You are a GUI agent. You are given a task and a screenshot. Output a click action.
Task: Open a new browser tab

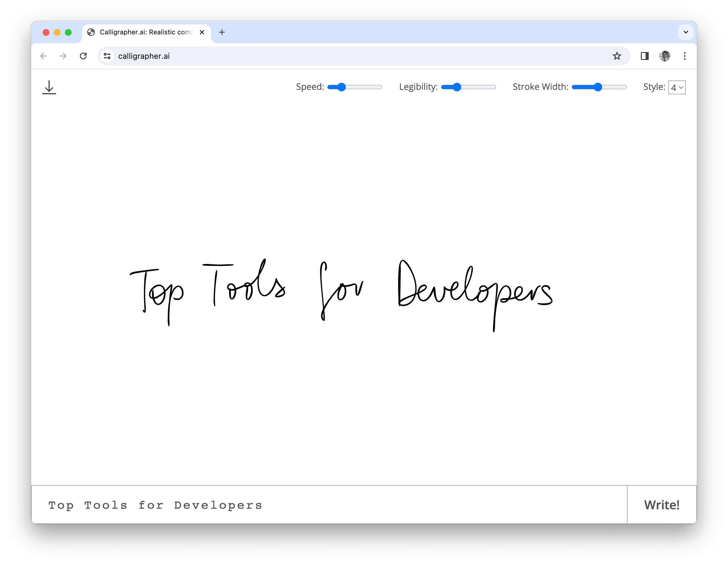222,32
